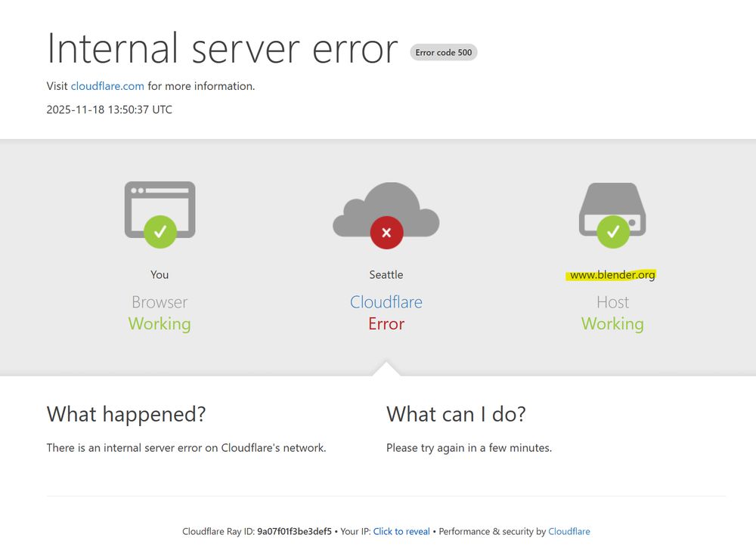Click the Browser label
Screen dimensions: 756x550
tap(160, 302)
